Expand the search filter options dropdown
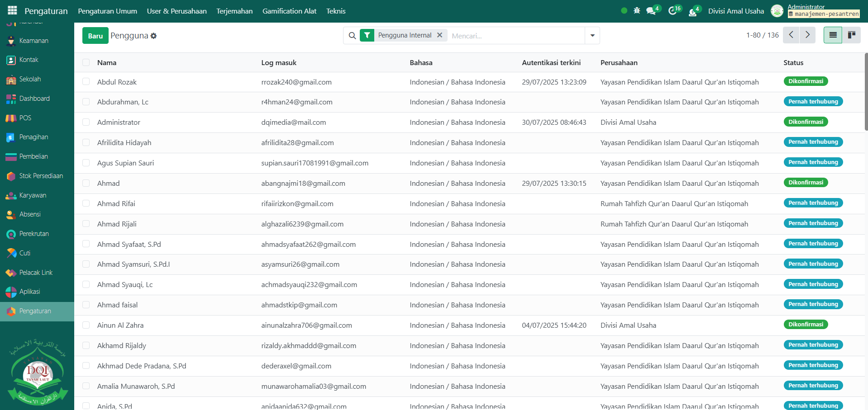 click(592, 35)
